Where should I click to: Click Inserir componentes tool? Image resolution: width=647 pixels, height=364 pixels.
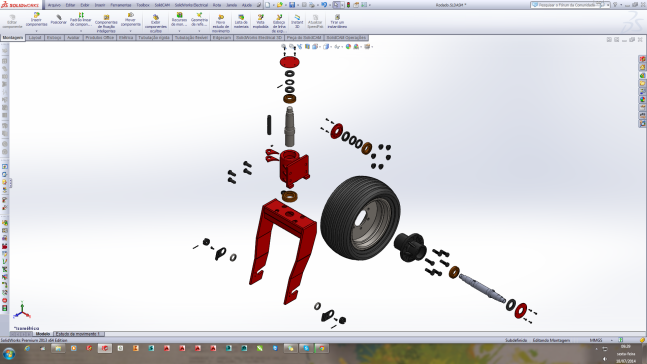click(x=37, y=19)
